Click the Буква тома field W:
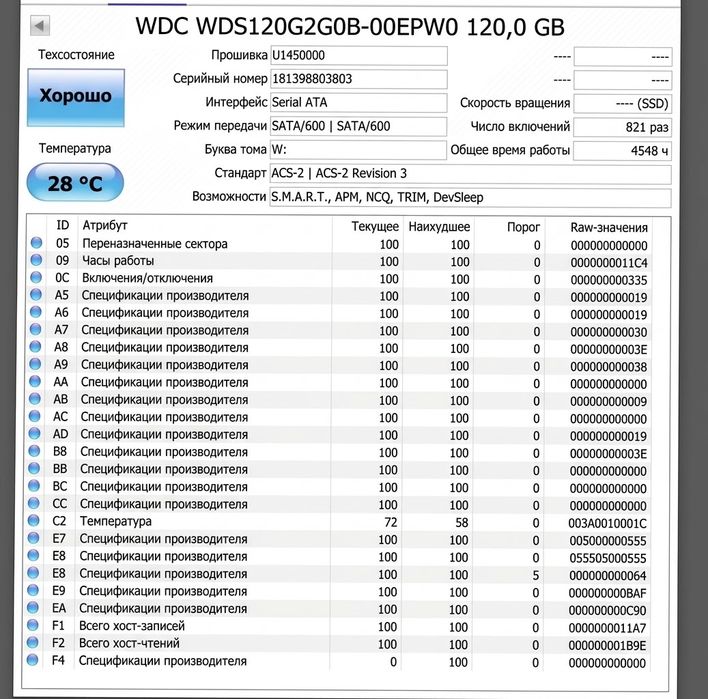Image resolution: width=708 pixels, height=699 pixels. click(358, 149)
